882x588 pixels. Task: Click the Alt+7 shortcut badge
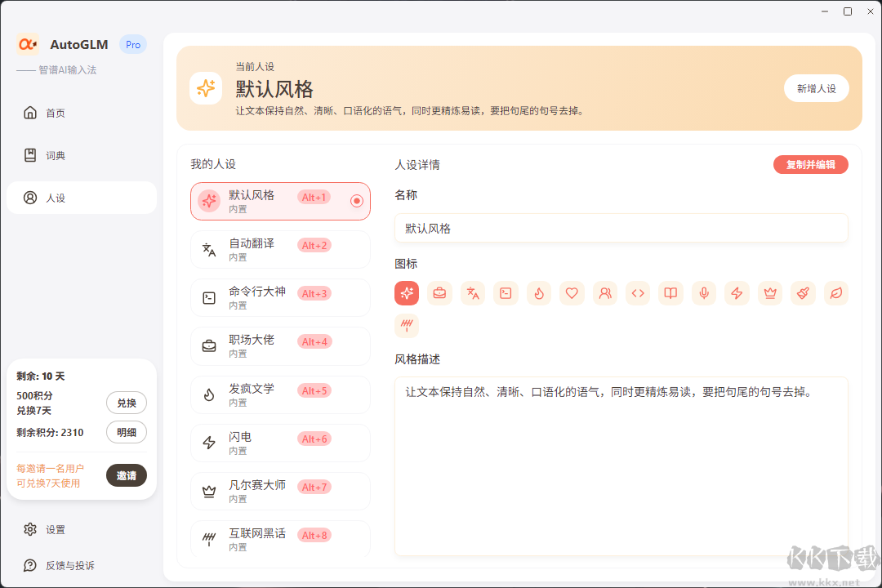point(314,488)
